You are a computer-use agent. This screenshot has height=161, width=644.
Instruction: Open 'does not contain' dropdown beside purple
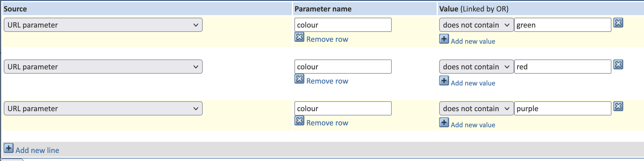tap(476, 108)
